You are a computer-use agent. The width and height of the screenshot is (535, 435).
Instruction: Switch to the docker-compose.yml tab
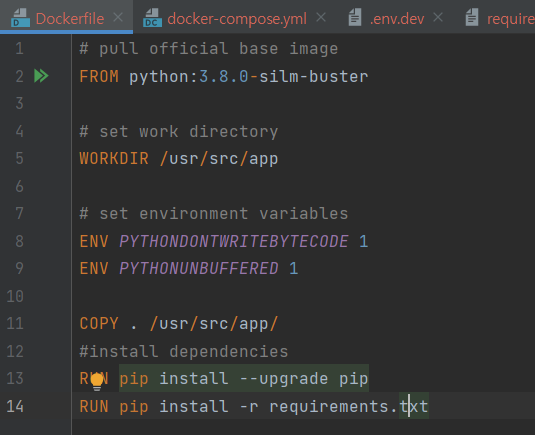(237, 18)
